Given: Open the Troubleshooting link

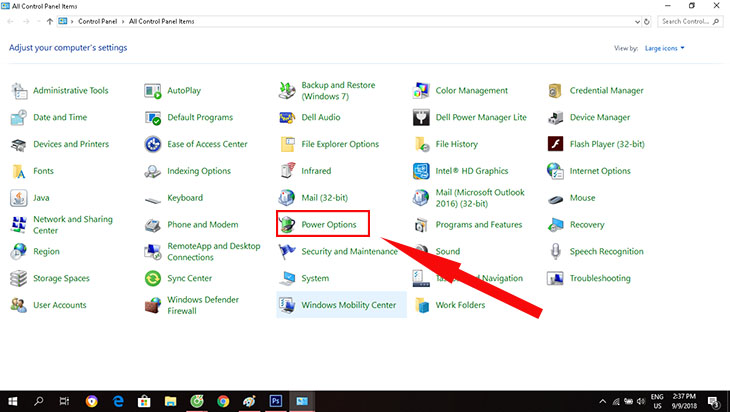Looking at the screenshot, I should (600, 278).
